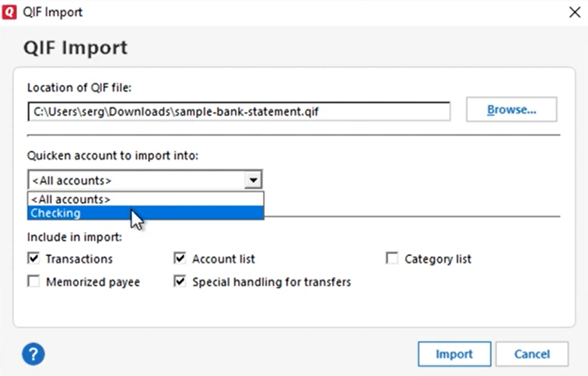Choose <All accounts> in dropdown list

pyautogui.click(x=145, y=199)
